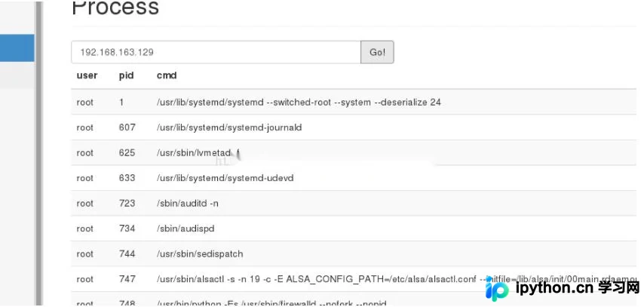Image resolution: width=644 pixels, height=307 pixels.
Task: Click the Go! button
Action: (377, 52)
